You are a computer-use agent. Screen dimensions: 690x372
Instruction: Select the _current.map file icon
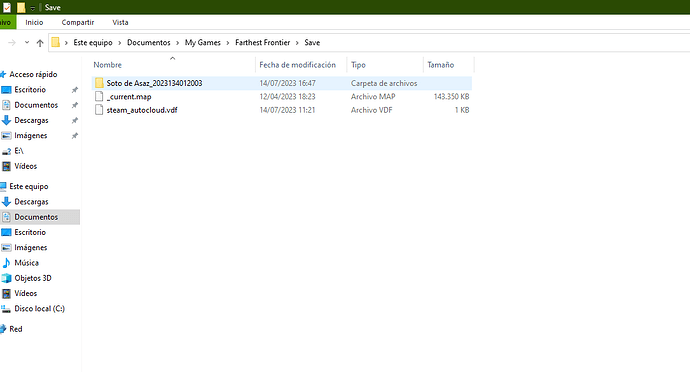(x=99, y=96)
